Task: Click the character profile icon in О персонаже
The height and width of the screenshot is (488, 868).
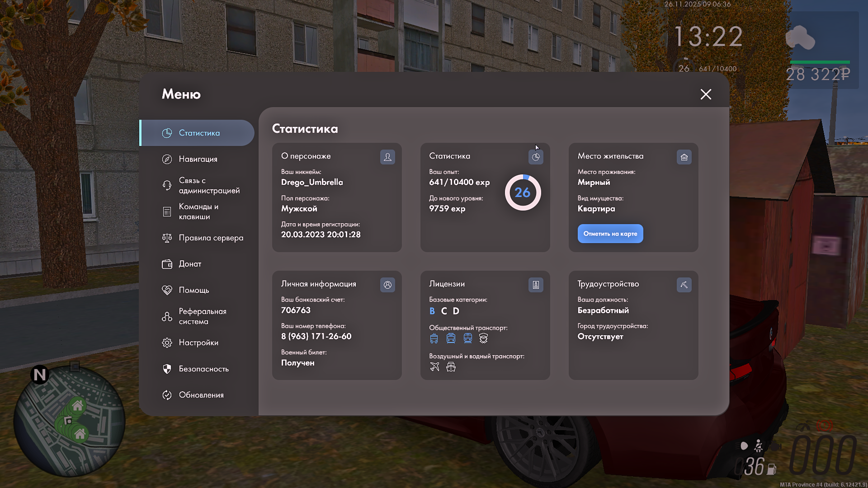Action: (x=387, y=157)
